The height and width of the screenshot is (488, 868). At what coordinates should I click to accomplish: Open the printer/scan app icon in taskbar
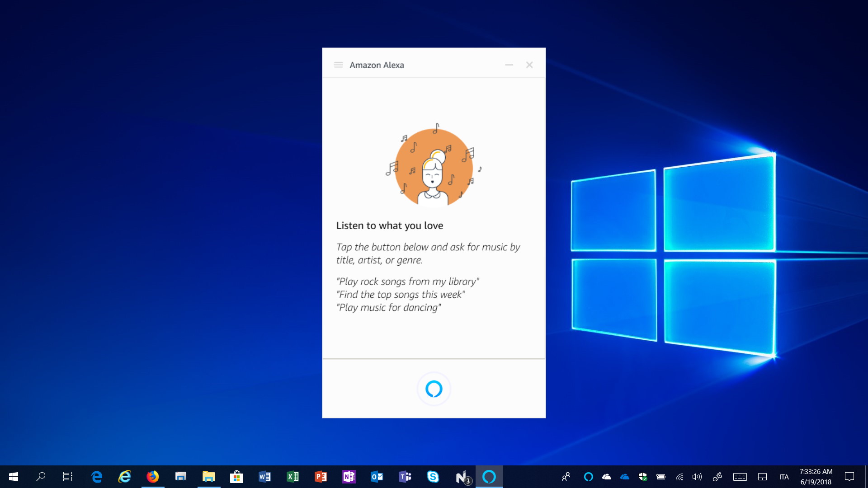coord(181,477)
